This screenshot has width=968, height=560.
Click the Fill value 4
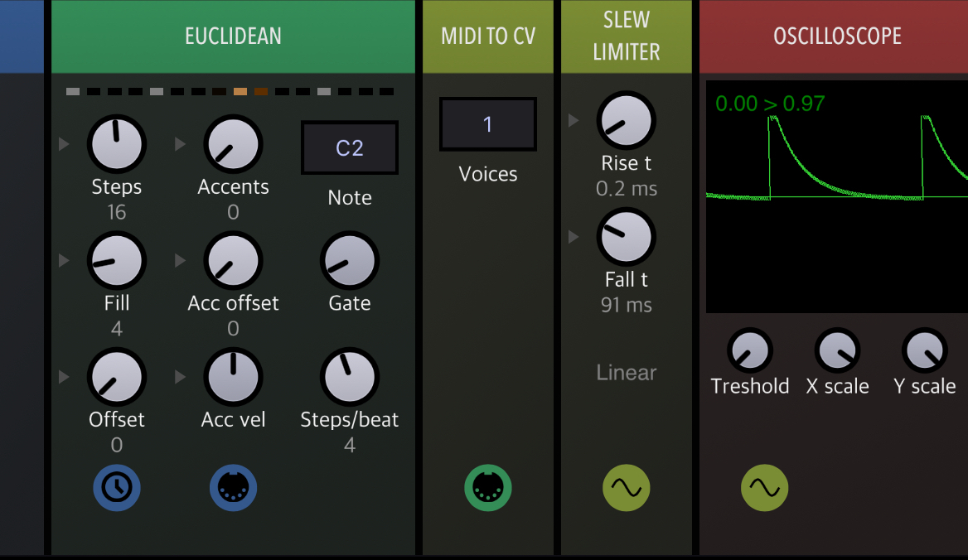[117, 329]
